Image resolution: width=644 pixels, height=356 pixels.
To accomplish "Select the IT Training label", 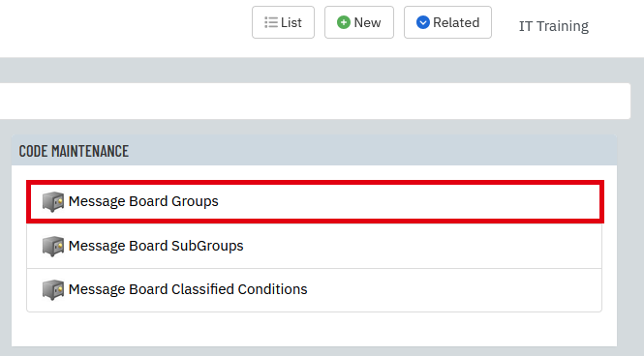I will [553, 26].
